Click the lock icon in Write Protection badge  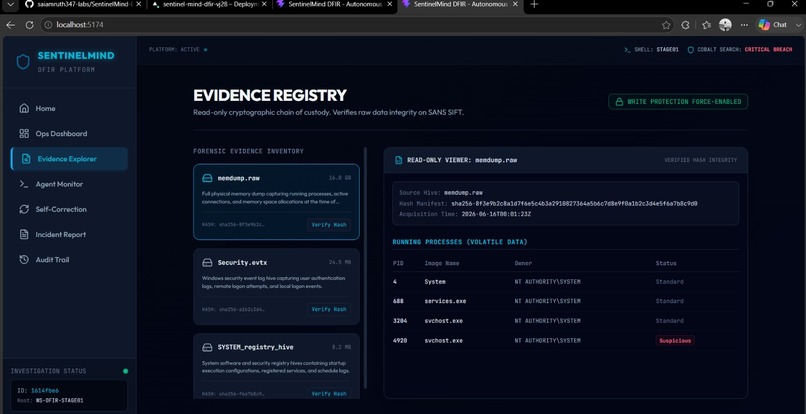[x=619, y=102]
